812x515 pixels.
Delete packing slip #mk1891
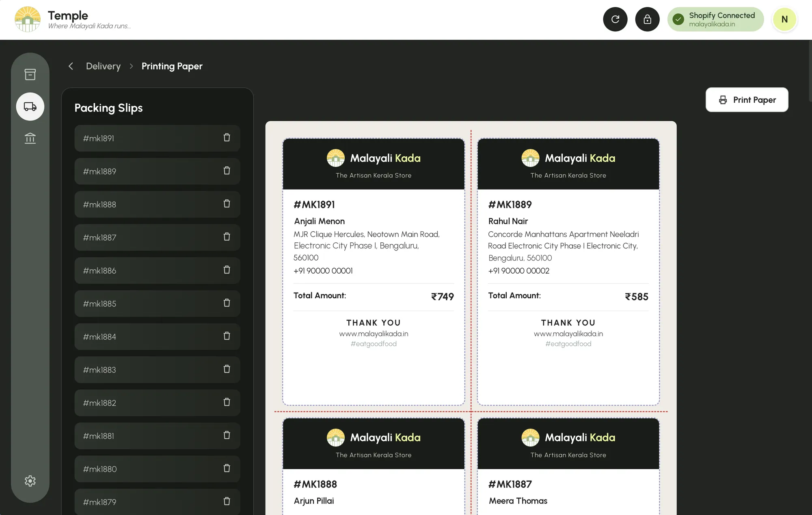click(227, 138)
